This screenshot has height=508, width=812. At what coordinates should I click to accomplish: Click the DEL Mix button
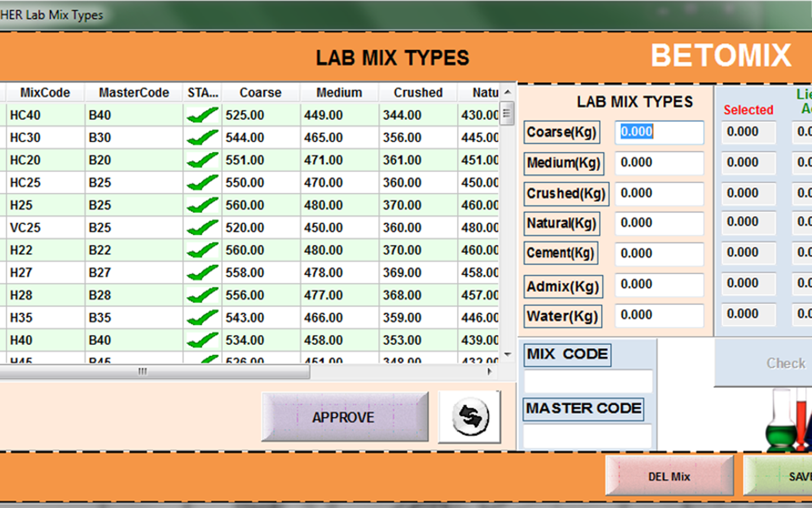click(x=669, y=476)
